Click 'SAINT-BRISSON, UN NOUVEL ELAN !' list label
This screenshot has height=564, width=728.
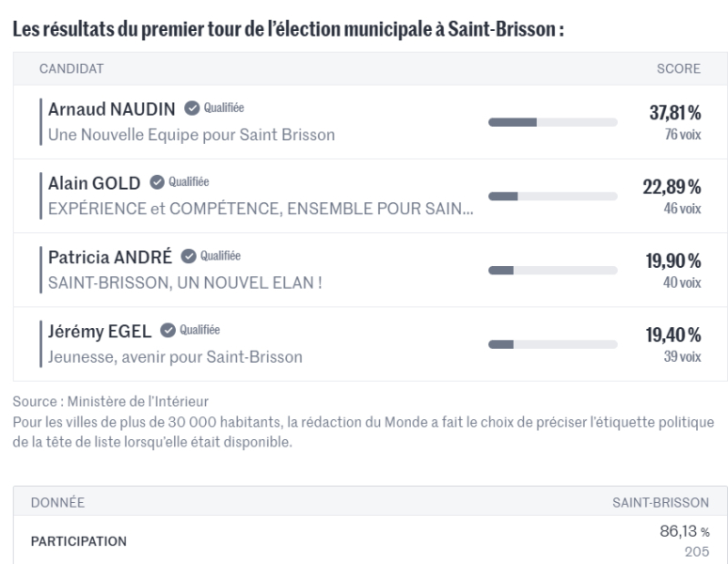tap(185, 282)
